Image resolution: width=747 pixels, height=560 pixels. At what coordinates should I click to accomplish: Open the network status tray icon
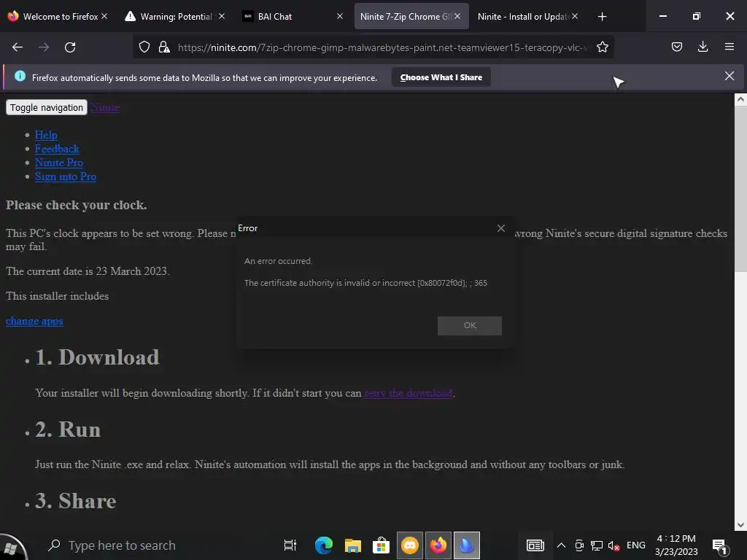[597, 545]
